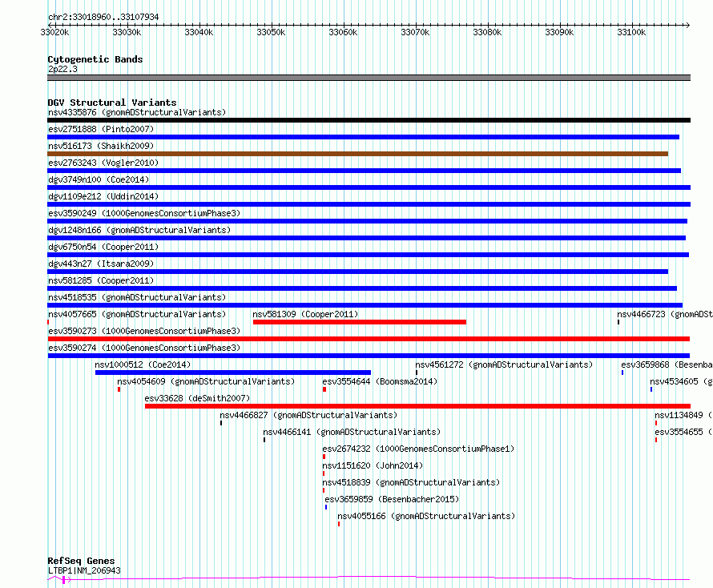Open the esv2751888 (Pinto2007) variant label
Viewport: 713px width, 588px height.
tap(101, 129)
